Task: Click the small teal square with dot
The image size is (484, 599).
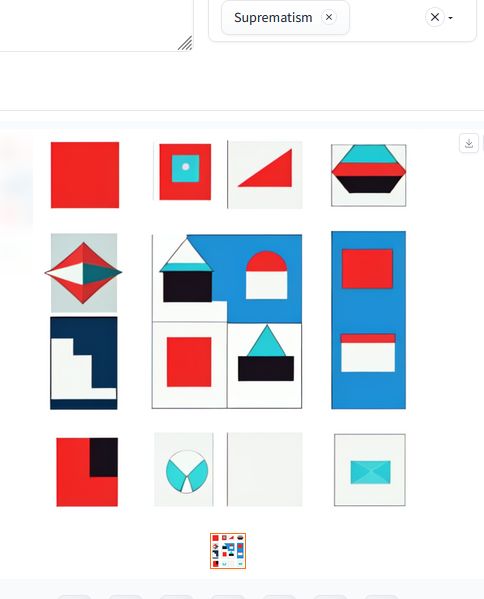Action: coord(185,168)
